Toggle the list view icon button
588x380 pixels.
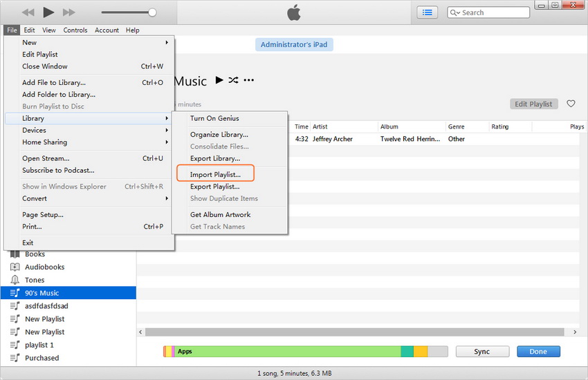428,12
